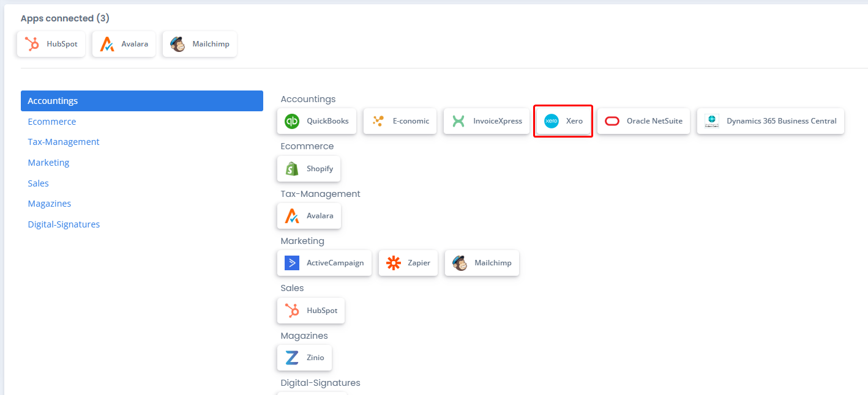Select the QuickBooks integration card
868x395 pixels.
pyautogui.click(x=316, y=121)
